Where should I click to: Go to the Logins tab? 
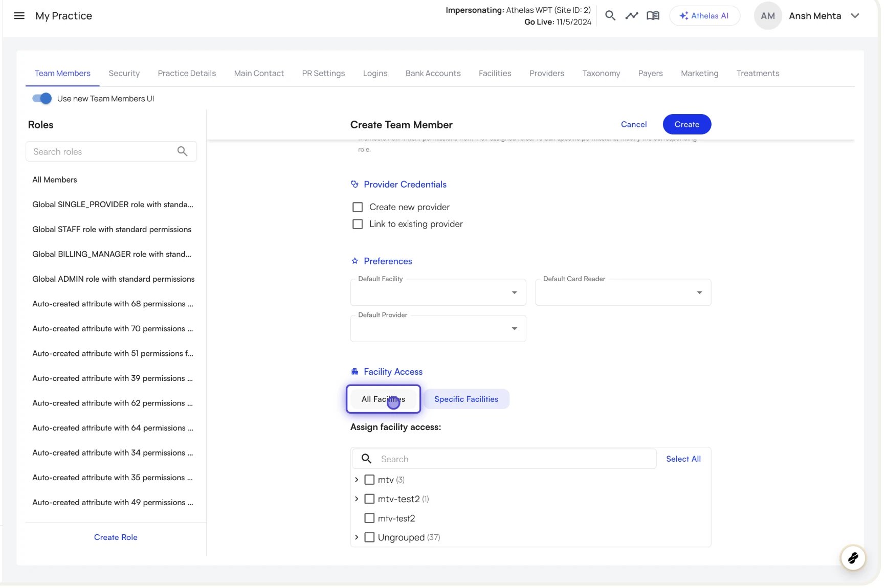375,73
